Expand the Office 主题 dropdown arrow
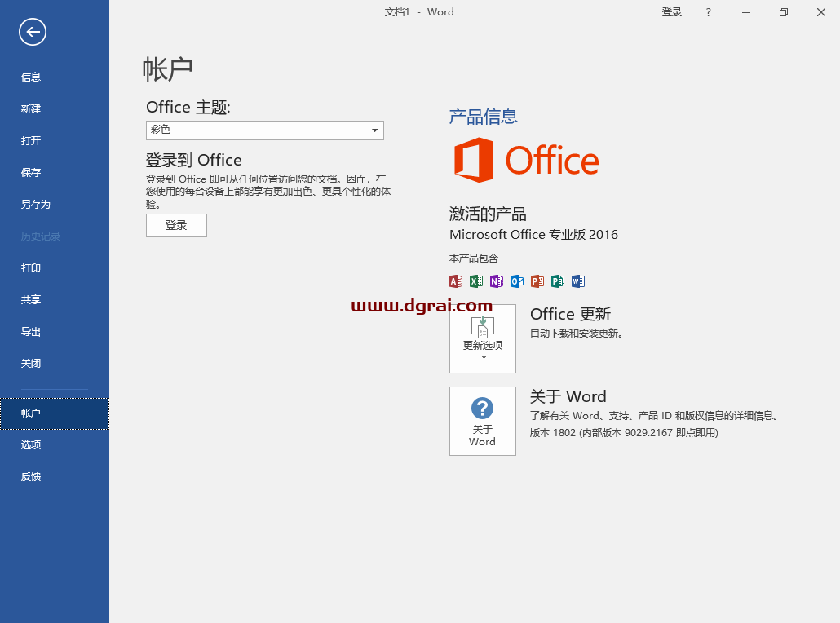The width and height of the screenshot is (840, 623). pos(374,130)
